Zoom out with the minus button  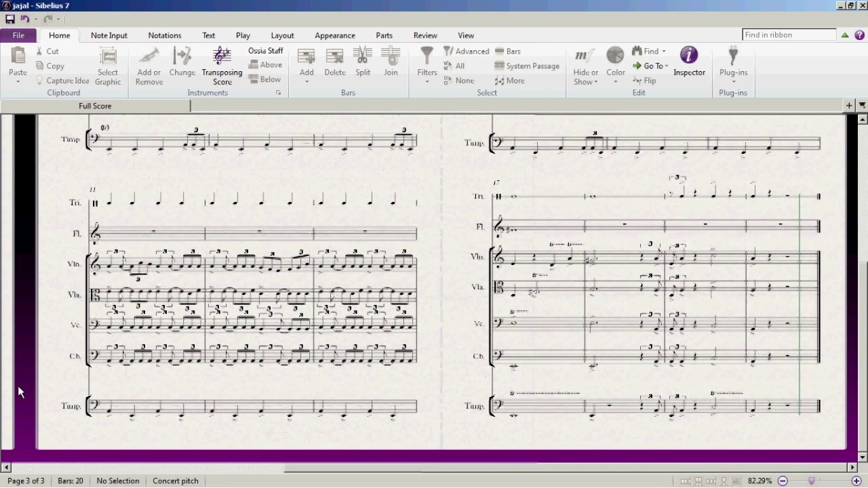(x=783, y=481)
